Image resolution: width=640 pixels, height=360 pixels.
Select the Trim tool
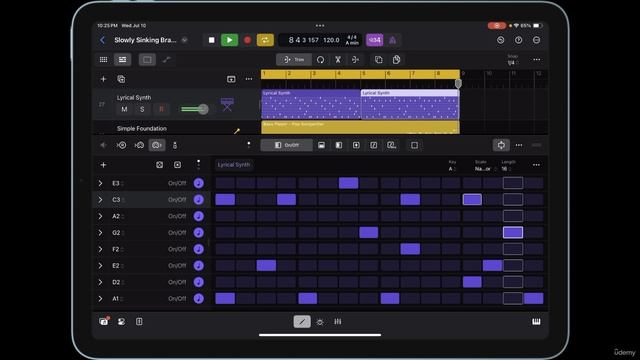294,60
